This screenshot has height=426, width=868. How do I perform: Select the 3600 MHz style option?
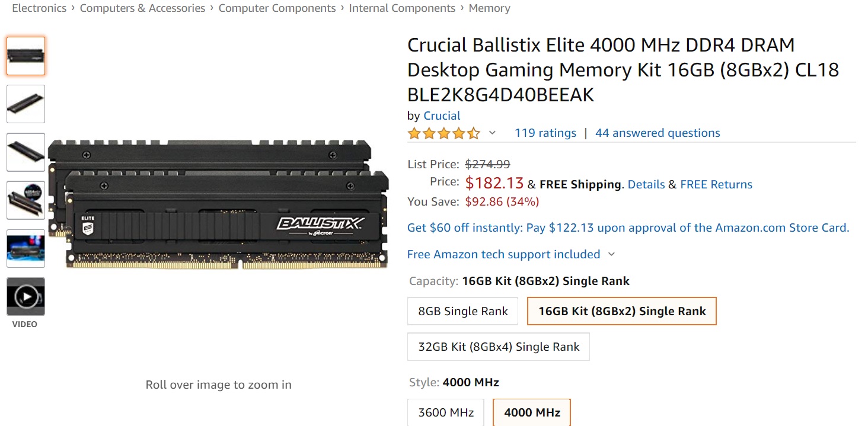[446, 412]
